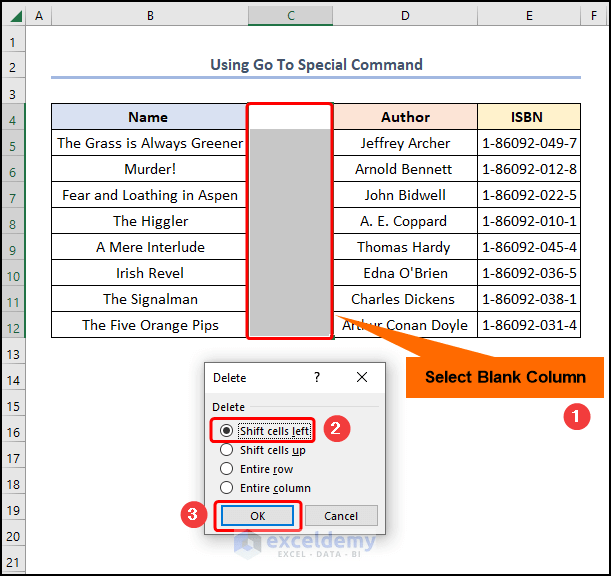
Task: Click 'The Signalman' cell
Action: click(148, 299)
